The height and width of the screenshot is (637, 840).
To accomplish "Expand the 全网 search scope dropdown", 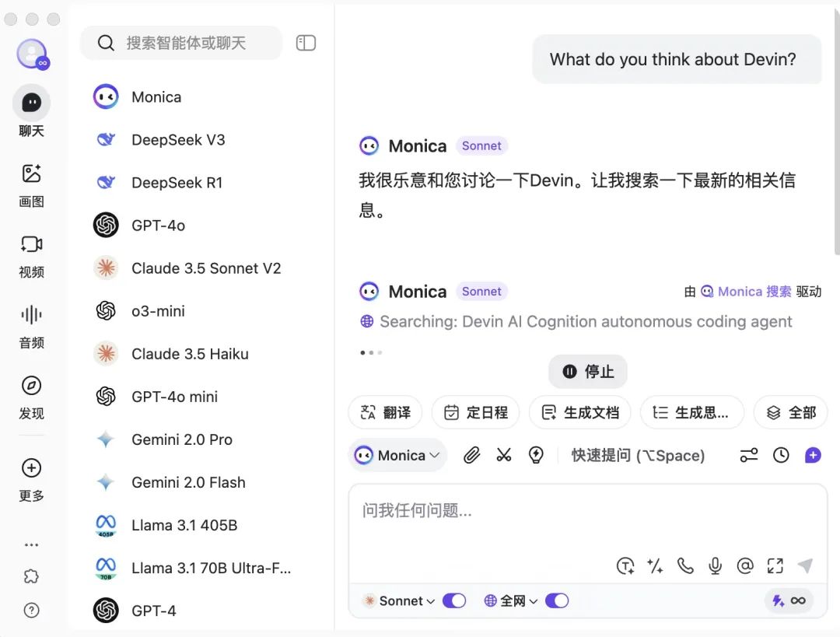I will point(510,601).
